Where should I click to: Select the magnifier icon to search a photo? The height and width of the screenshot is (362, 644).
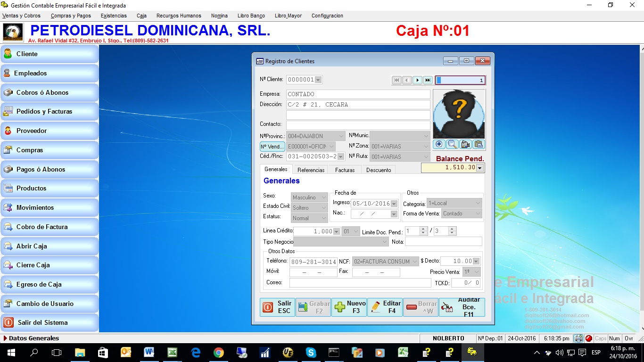[x=452, y=144]
